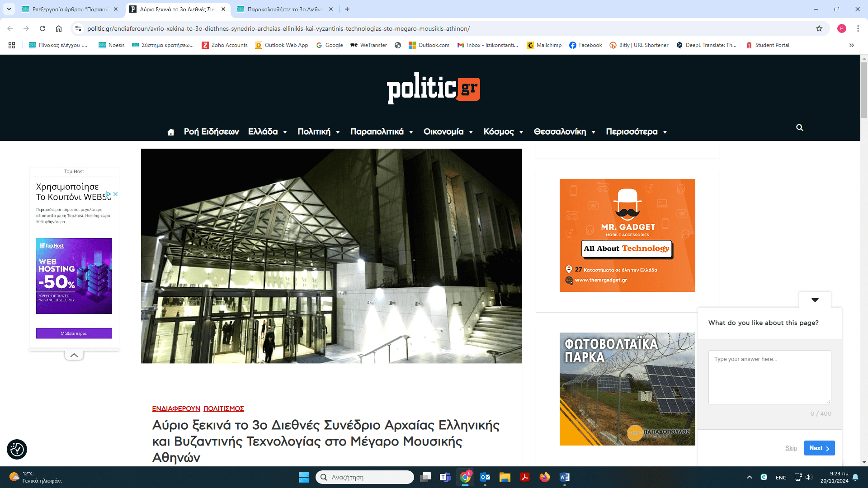The width and height of the screenshot is (868, 488).
Task: Click the home icon in navigation bar
Action: (x=170, y=132)
